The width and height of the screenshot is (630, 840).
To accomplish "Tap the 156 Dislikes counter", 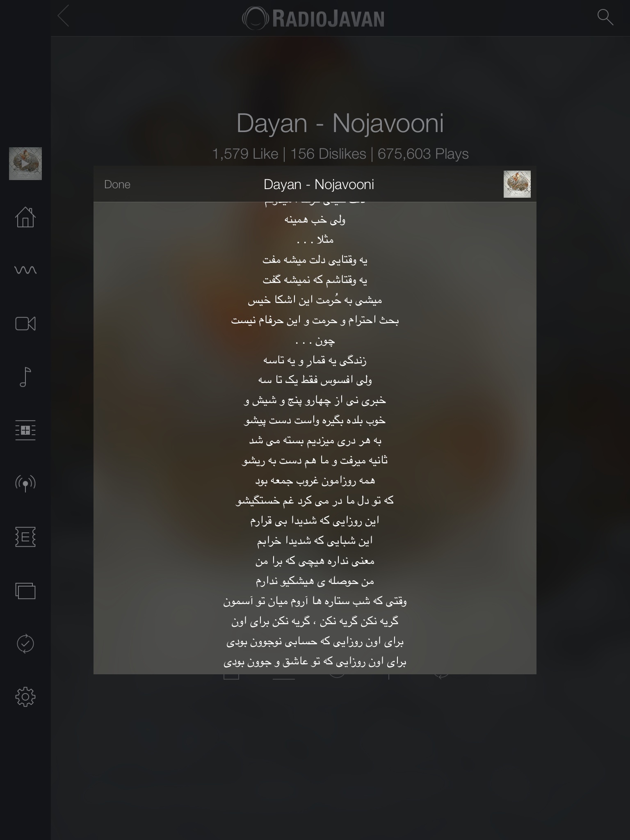I will [328, 154].
